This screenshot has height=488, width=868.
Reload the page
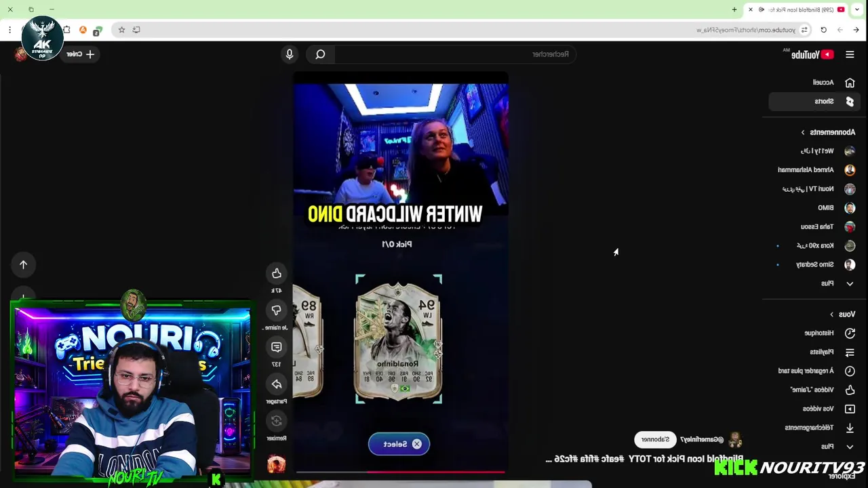pyautogui.click(x=823, y=30)
